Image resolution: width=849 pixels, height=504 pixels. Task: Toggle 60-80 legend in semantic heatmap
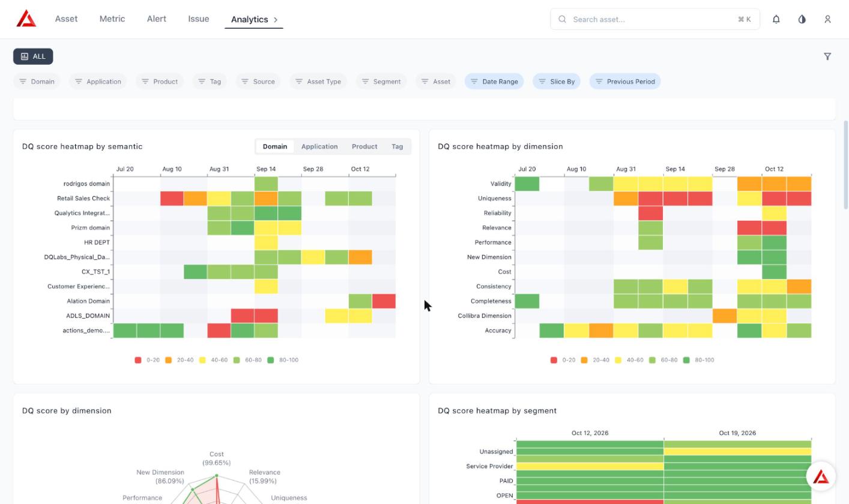pyautogui.click(x=247, y=360)
